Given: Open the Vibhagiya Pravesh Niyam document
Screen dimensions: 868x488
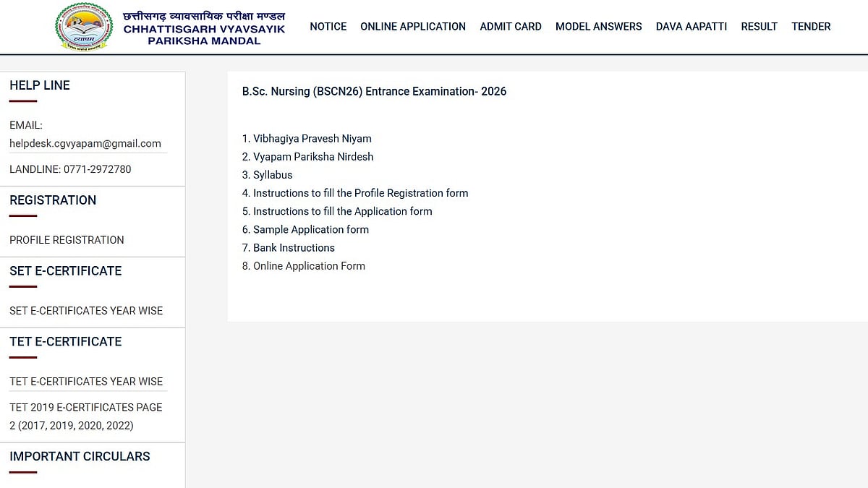Looking at the screenshot, I should click(x=312, y=139).
